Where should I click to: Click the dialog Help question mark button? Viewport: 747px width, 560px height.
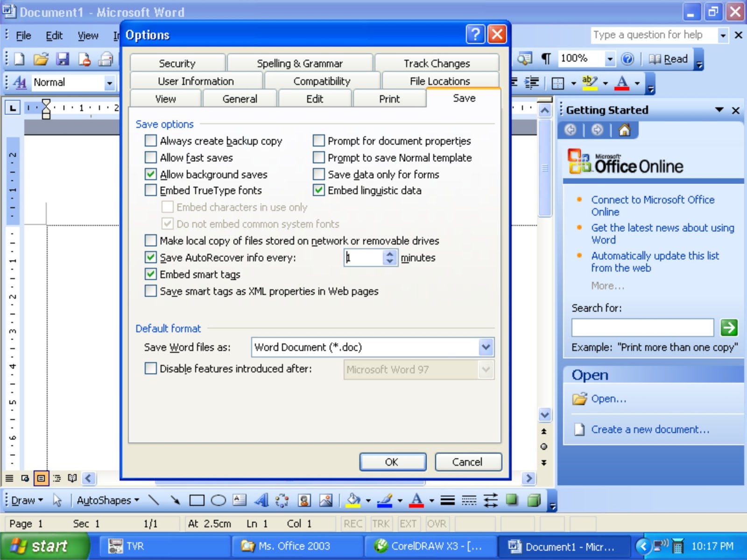(475, 34)
